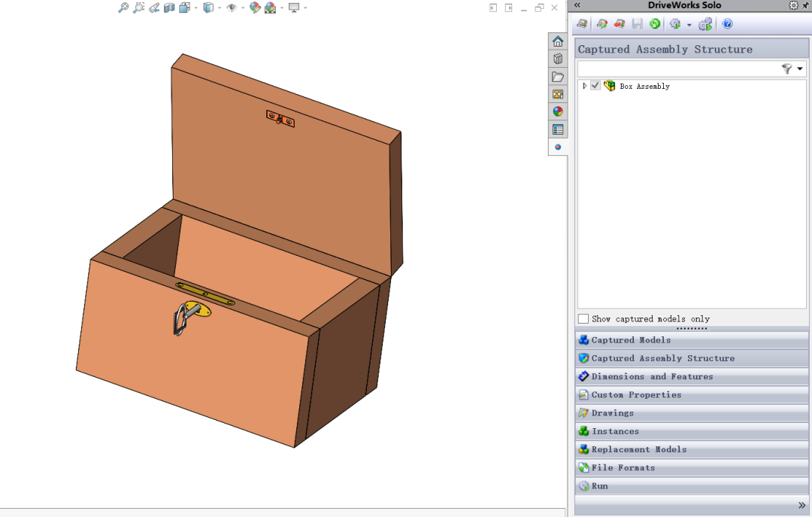The height and width of the screenshot is (517, 812).
Task: Open the View Settings dropdown arrow
Action: tap(305, 8)
